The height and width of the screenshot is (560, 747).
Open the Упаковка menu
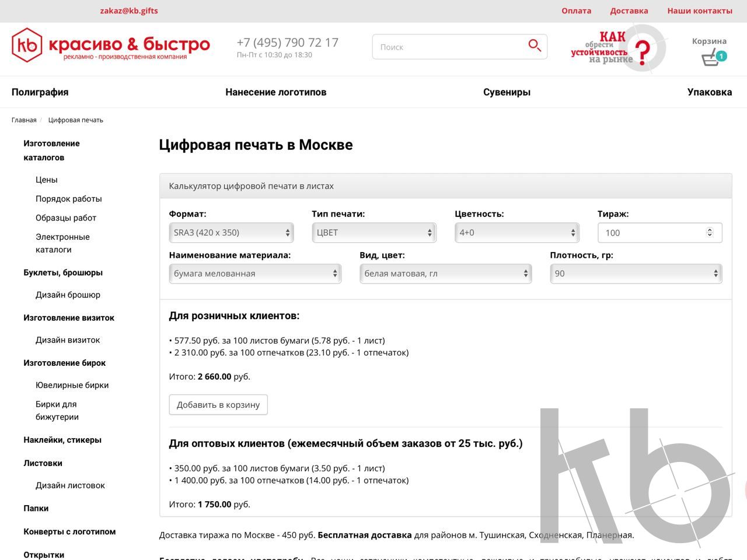[710, 92]
